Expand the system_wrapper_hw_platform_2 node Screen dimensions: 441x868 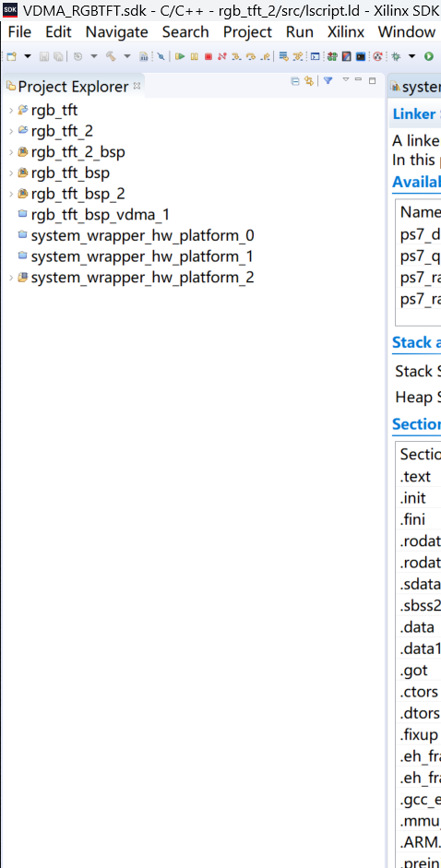11,278
